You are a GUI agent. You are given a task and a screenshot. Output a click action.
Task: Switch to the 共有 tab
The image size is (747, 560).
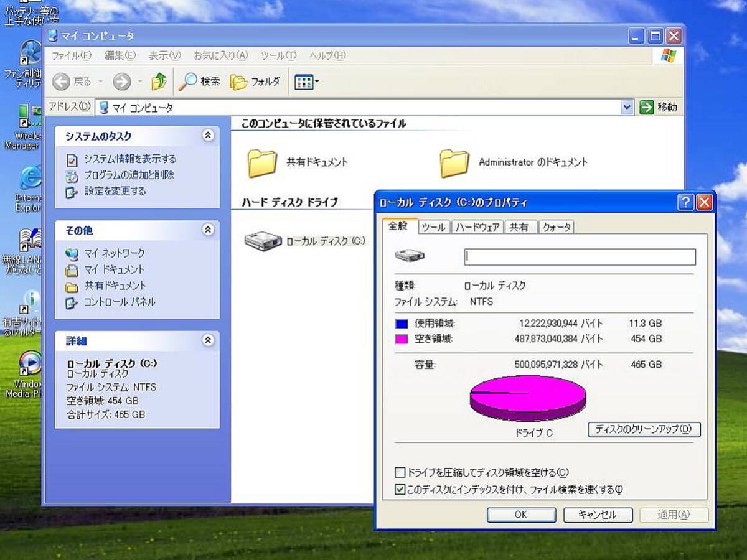(x=519, y=227)
